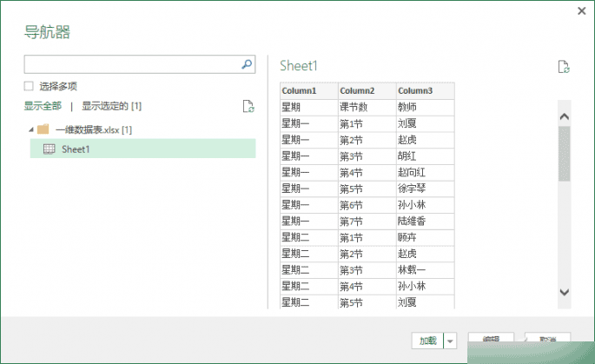Click the 编辑 button
The width and height of the screenshot is (595, 364).
tap(490, 341)
